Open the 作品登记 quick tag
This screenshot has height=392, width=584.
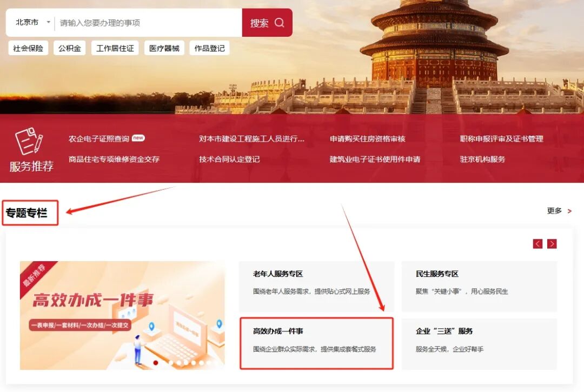tap(209, 48)
